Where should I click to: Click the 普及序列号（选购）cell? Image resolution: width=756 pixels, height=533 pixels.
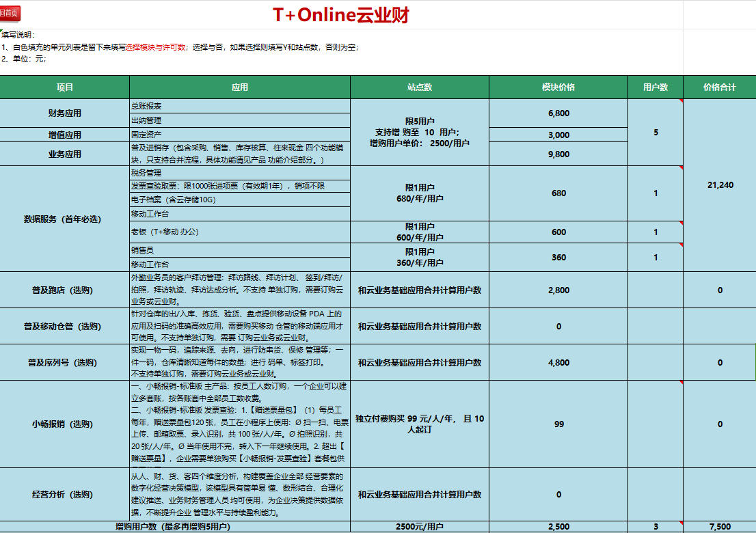coord(65,362)
